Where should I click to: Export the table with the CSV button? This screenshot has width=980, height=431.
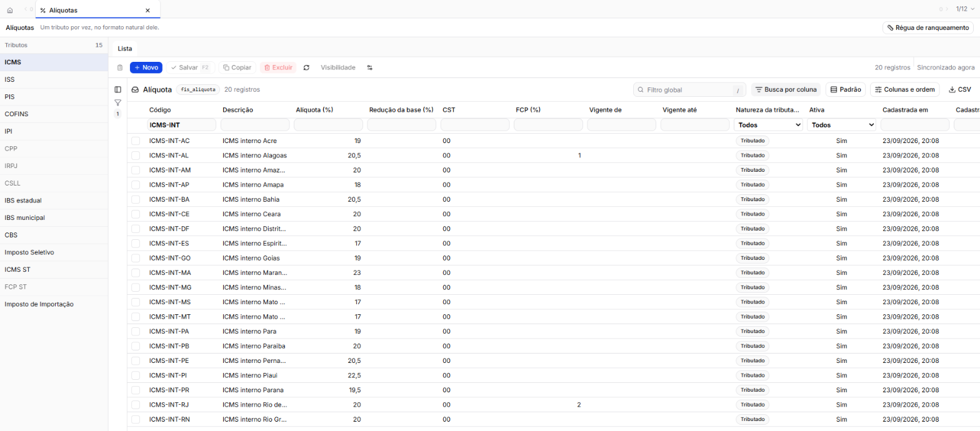(x=960, y=90)
